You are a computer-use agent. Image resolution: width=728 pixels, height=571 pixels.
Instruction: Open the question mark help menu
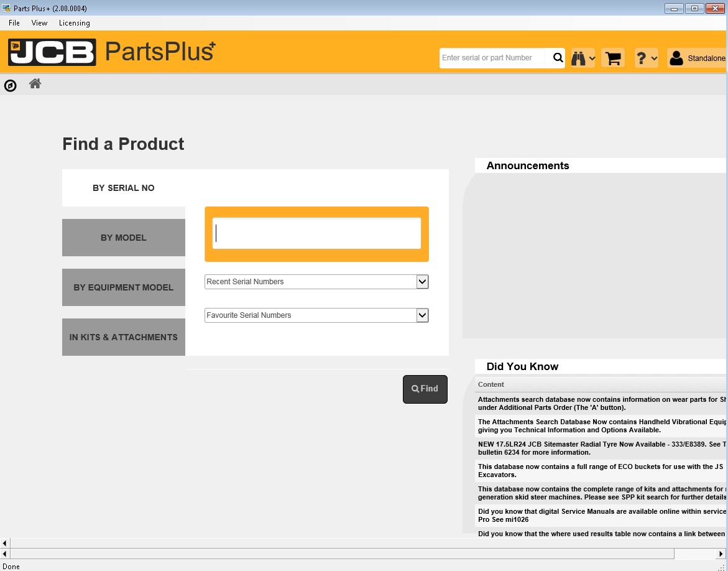pyautogui.click(x=646, y=58)
